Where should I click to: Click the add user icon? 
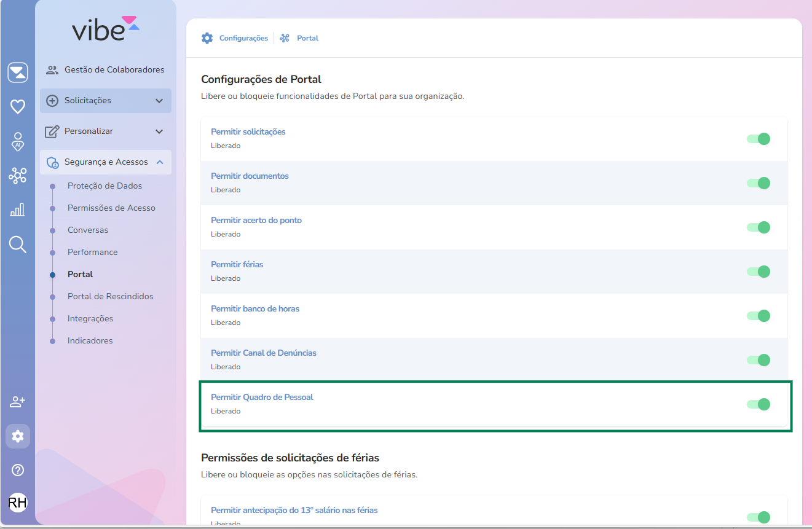[x=18, y=402]
